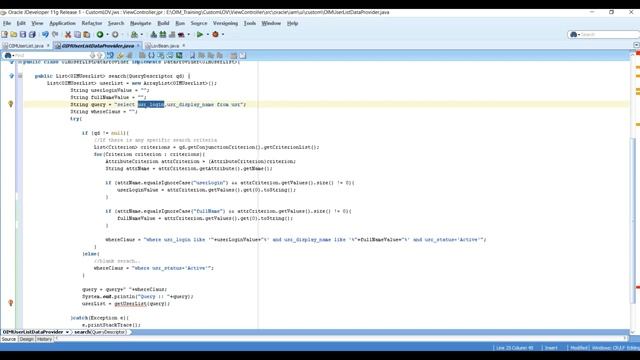Select the Source view tab
Image resolution: width=640 pixels, height=360 pixels.
pyautogui.click(x=8, y=339)
